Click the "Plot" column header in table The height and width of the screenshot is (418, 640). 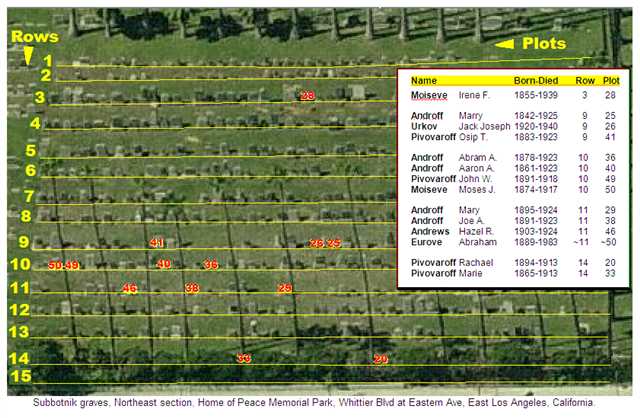(x=611, y=80)
